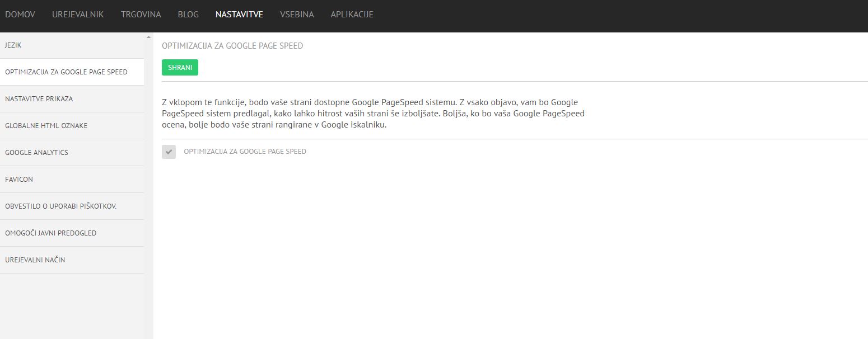Open the TRGOVINA menu item
Image resolution: width=868 pixels, height=339 pixels.
[x=141, y=15]
